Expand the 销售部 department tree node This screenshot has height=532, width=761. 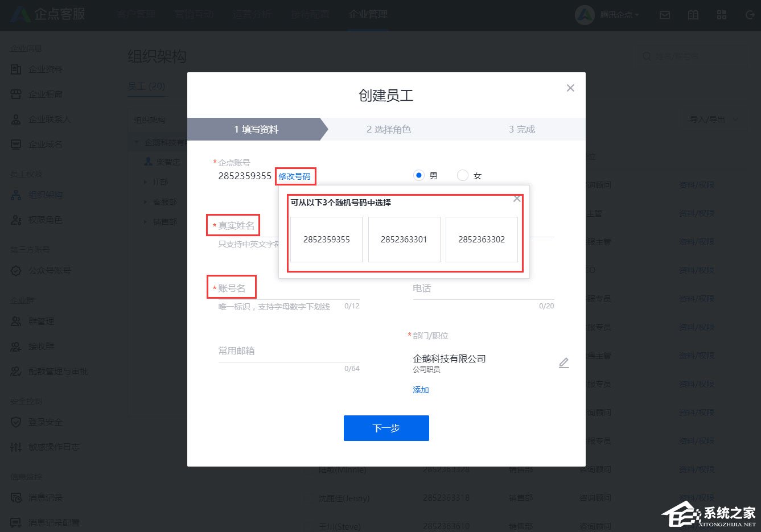pyautogui.click(x=146, y=222)
